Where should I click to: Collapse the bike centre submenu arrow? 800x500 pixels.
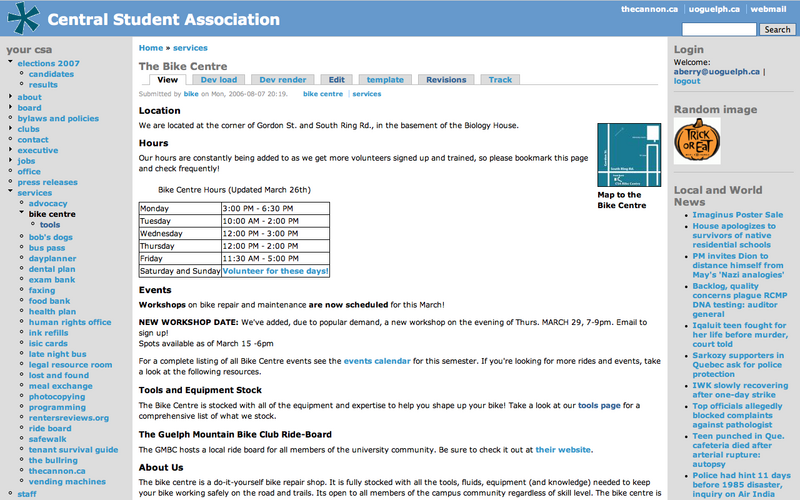tap(21, 213)
